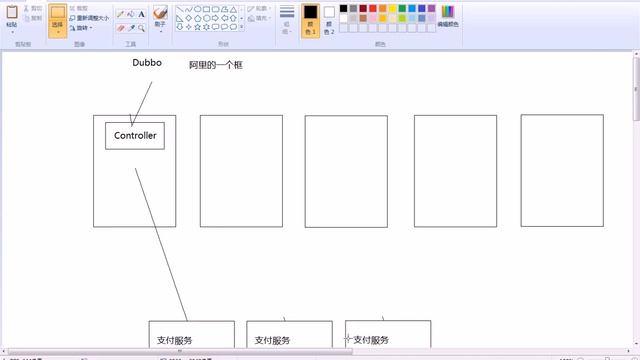Choose the Cloud callout shape
This screenshot has height=360, width=640.
233,27
